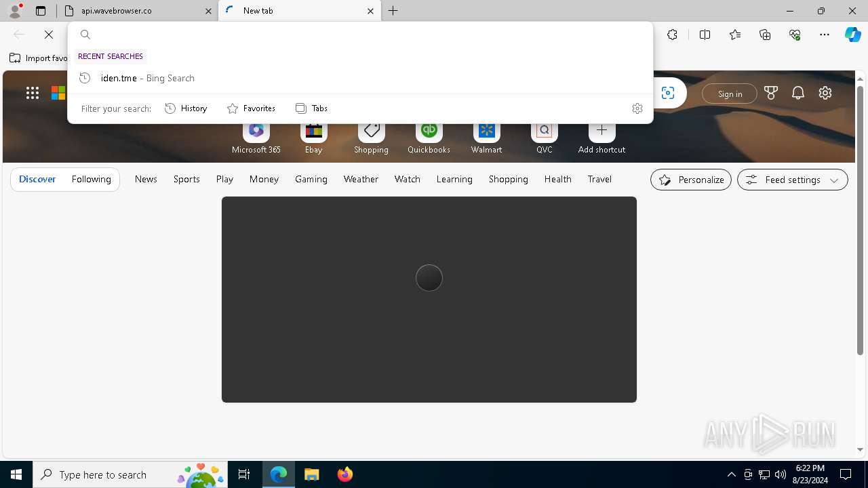Viewport: 868px width, 488px height.
Task: Open the browser profile icon
Action: (15, 10)
